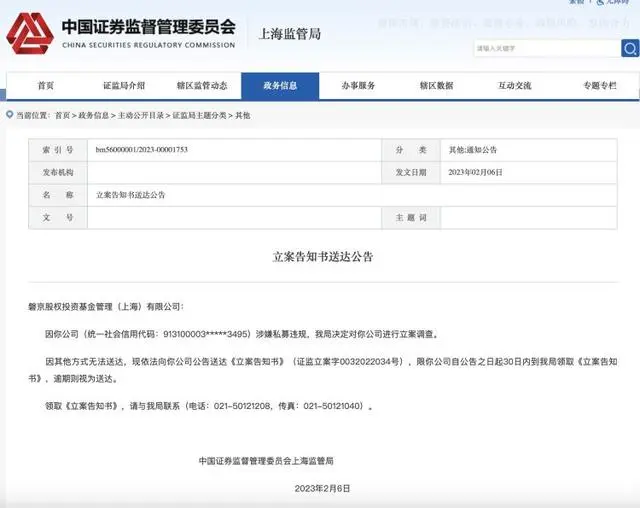Image resolution: width=640 pixels, height=508 pixels.
Task: Click the blue search magnifier button
Action: [x=630, y=48]
